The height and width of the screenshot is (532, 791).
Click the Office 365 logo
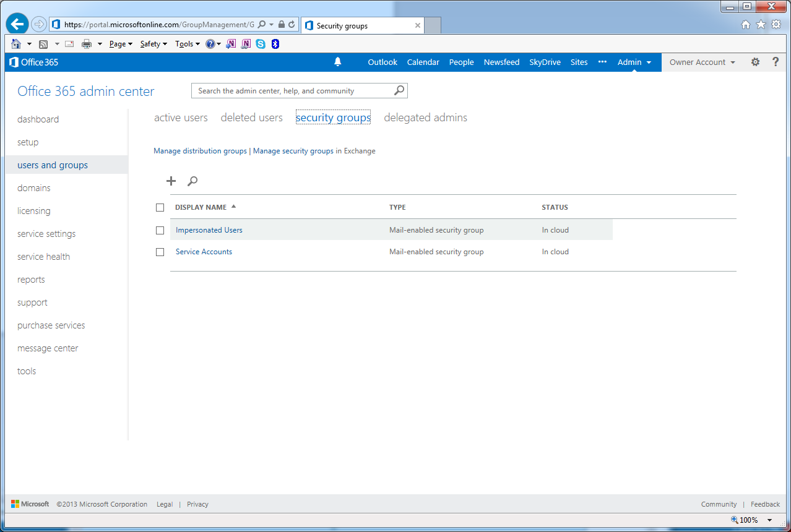[34, 62]
